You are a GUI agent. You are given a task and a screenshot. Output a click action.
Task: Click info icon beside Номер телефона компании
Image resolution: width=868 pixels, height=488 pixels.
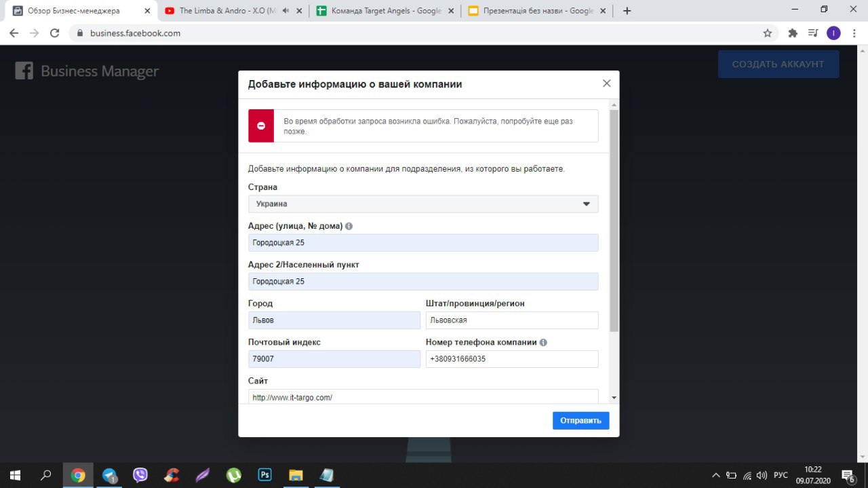click(543, 343)
